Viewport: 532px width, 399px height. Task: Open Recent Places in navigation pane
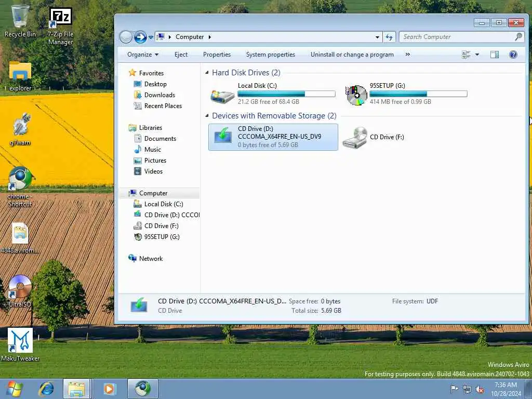click(x=163, y=106)
